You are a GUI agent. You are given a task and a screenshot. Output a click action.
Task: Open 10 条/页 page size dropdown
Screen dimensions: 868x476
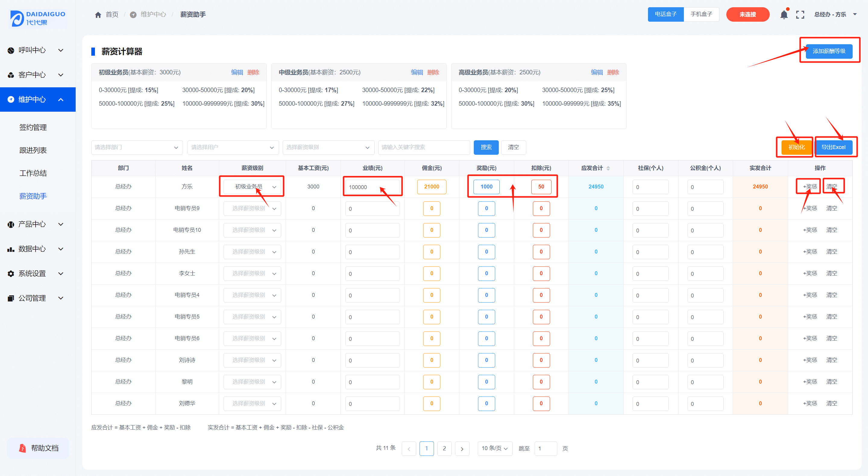coord(495,449)
